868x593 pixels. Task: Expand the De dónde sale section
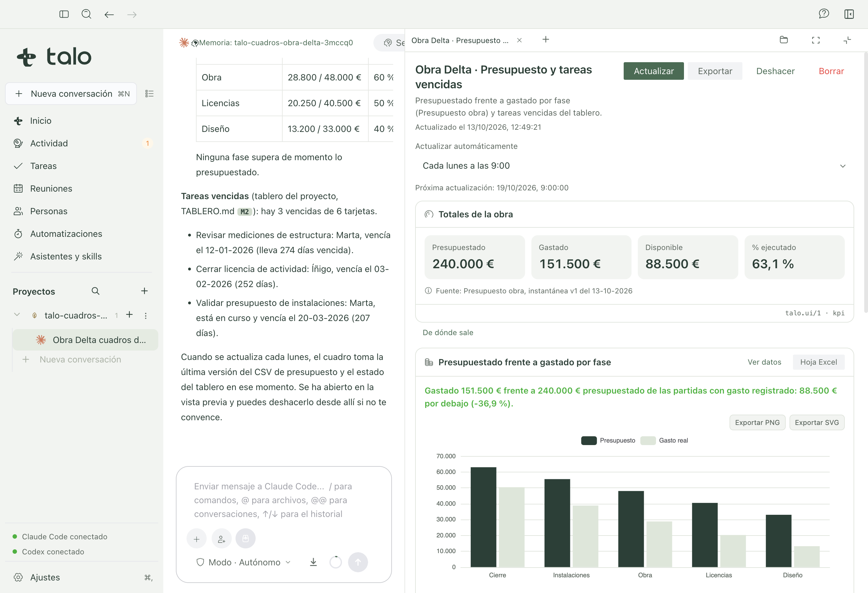(x=448, y=333)
